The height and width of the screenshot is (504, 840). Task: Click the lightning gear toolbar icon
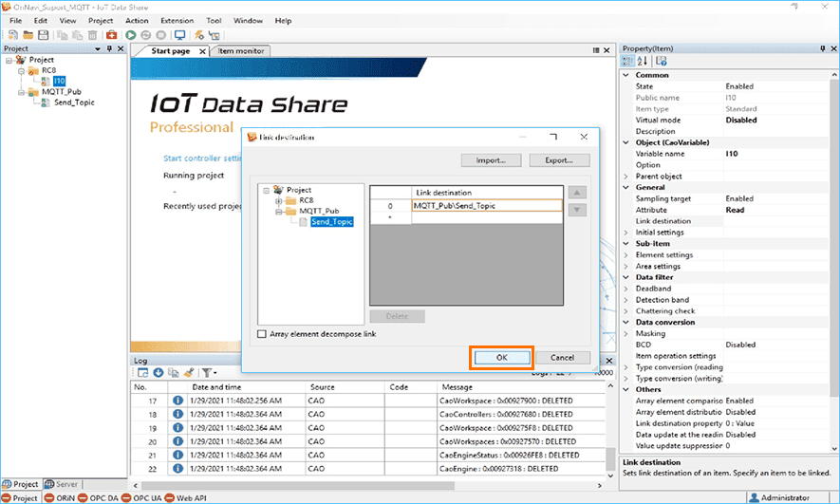click(x=199, y=35)
